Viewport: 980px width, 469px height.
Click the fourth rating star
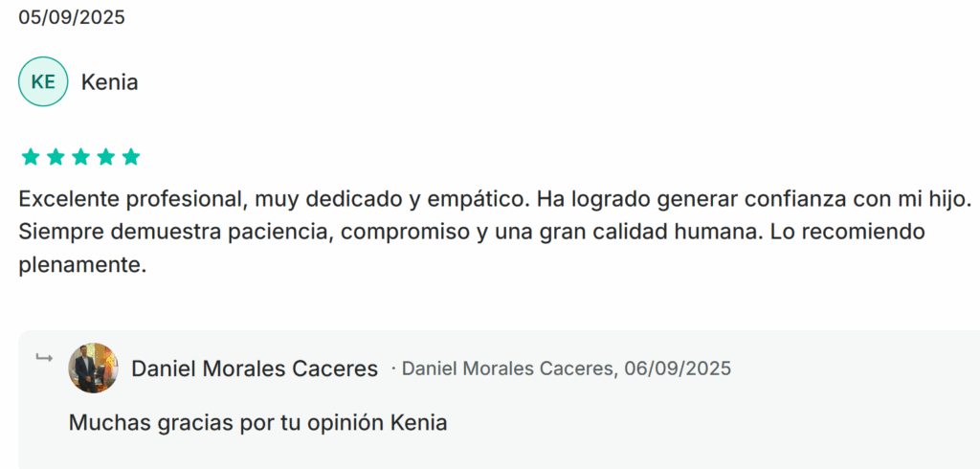tap(106, 157)
